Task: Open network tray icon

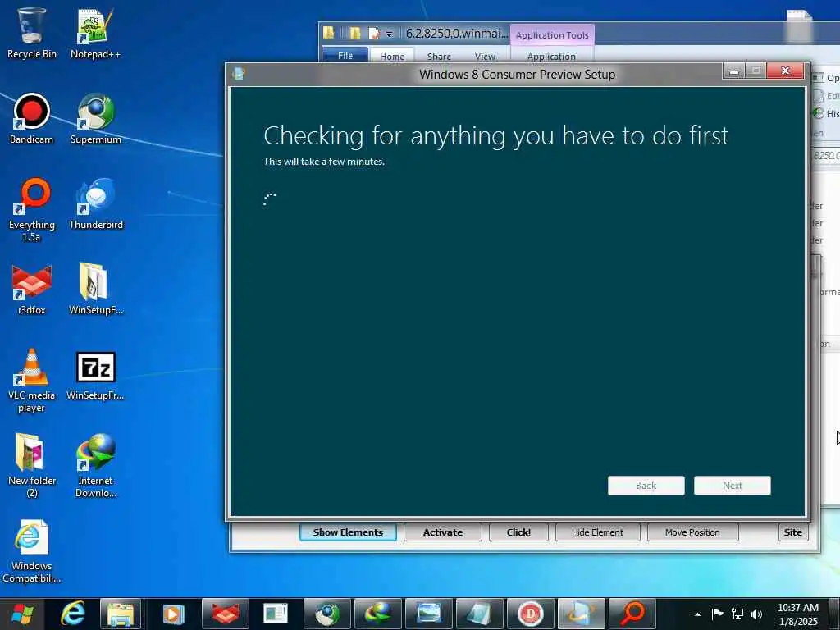Action: click(x=737, y=614)
